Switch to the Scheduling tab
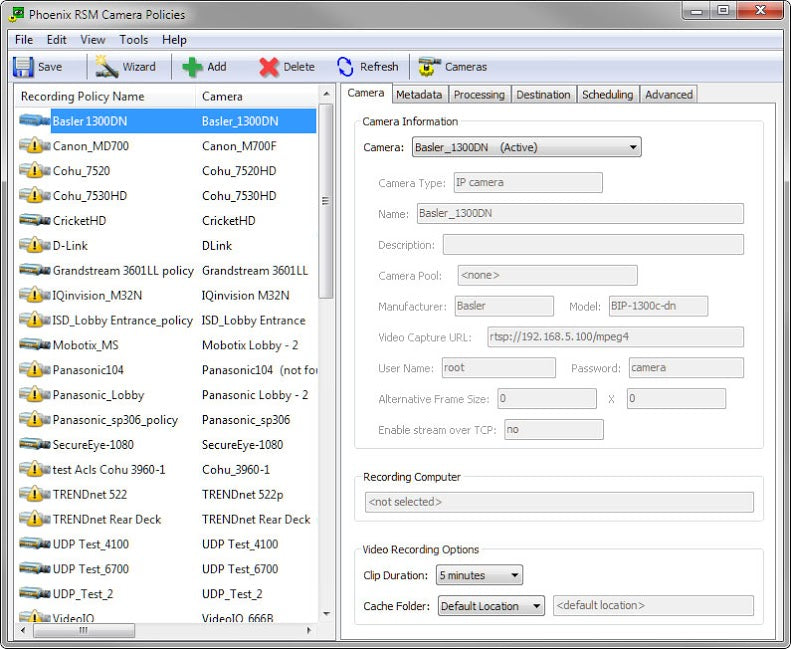The height and width of the screenshot is (649, 791). pyautogui.click(x=607, y=94)
